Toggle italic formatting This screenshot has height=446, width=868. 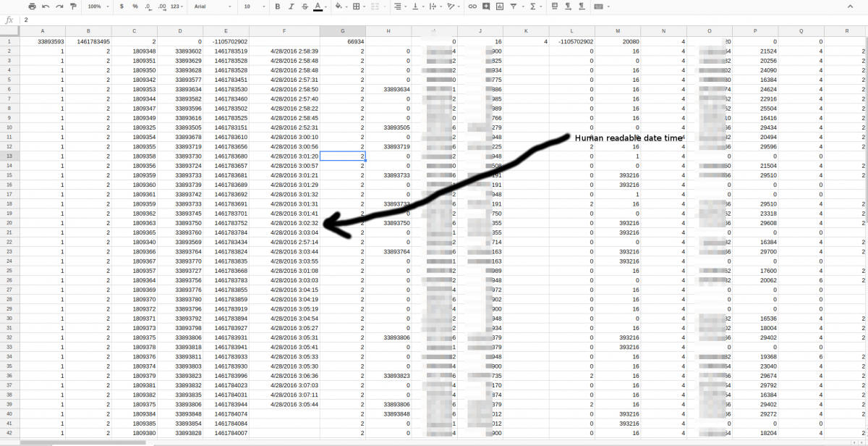point(291,6)
